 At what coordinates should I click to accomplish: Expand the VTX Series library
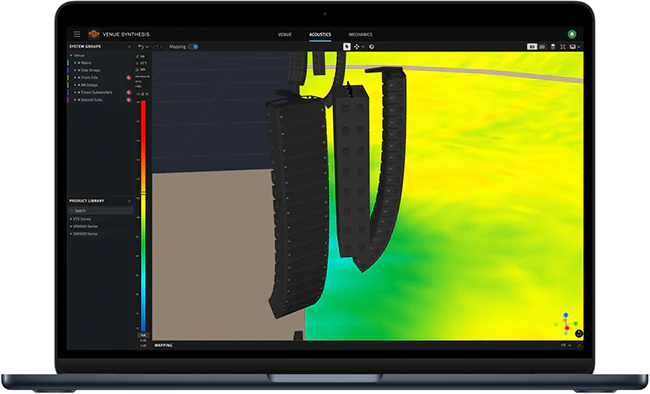coord(71,219)
